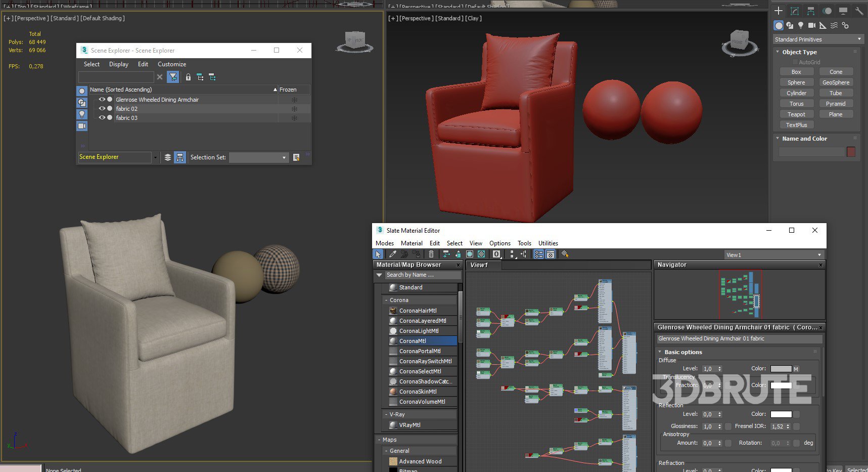Open the Utilities menu in Slate Material Editor
868x472 pixels.
tap(548, 243)
